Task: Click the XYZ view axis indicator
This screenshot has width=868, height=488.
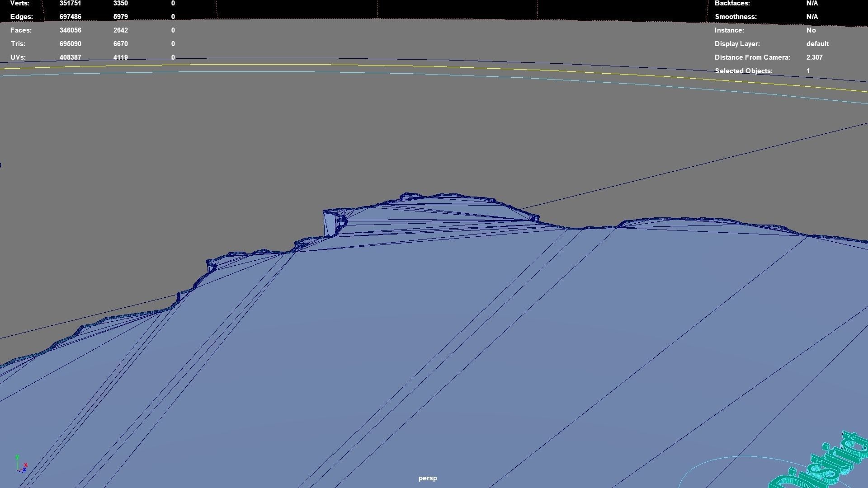Action: click(x=21, y=465)
